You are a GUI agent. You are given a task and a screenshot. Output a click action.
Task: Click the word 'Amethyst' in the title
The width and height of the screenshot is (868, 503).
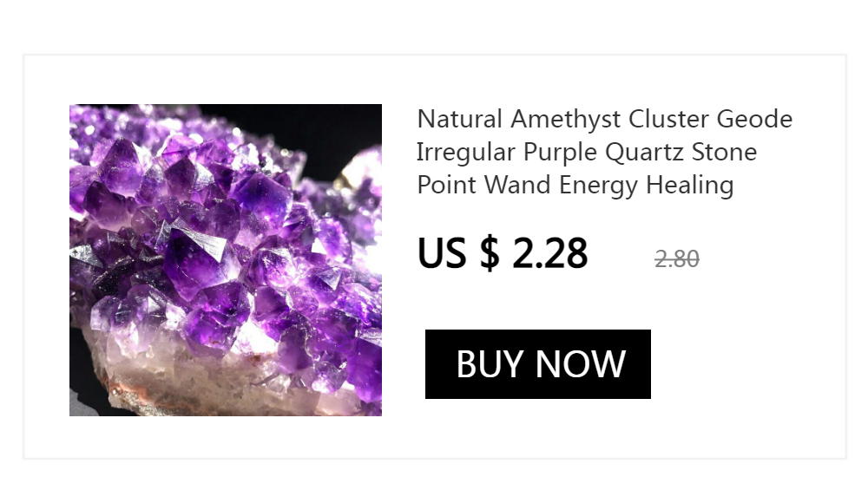coord(566,120)
